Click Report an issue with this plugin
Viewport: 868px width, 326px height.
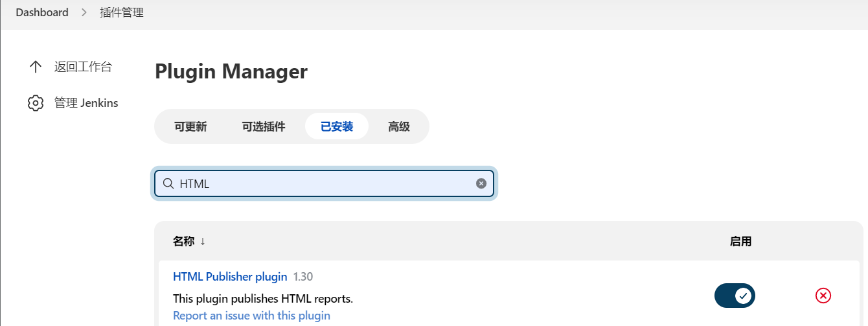click(x=251, y=316)
